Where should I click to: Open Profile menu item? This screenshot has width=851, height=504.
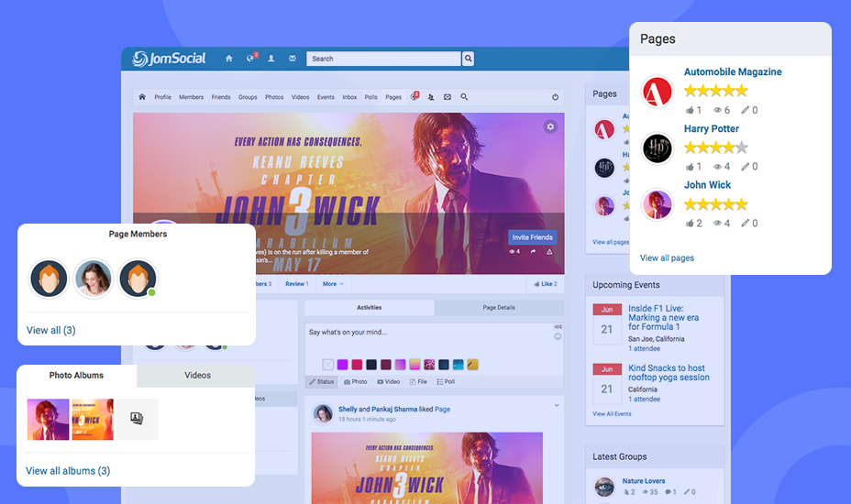pyautogui.click(x=163, y=97)
